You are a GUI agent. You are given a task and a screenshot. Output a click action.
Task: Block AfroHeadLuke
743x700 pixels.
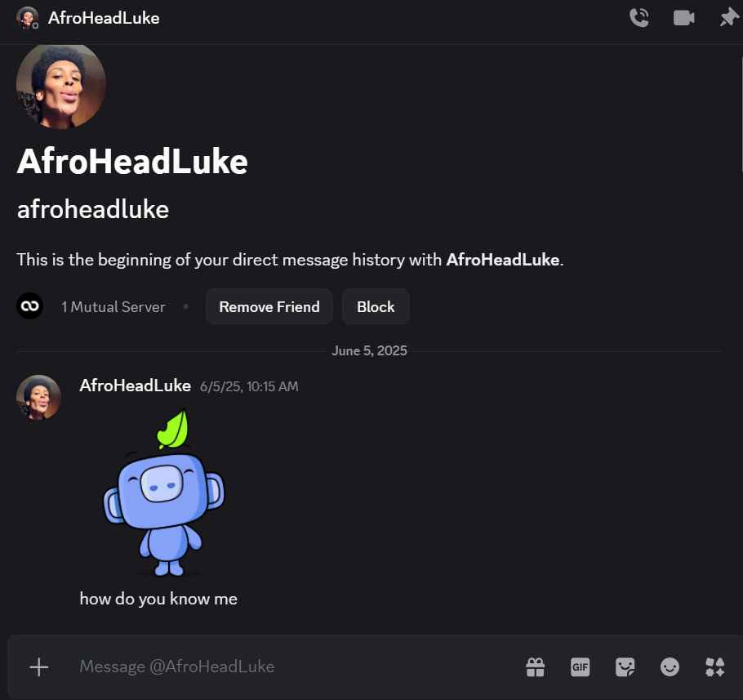point(376,306)
